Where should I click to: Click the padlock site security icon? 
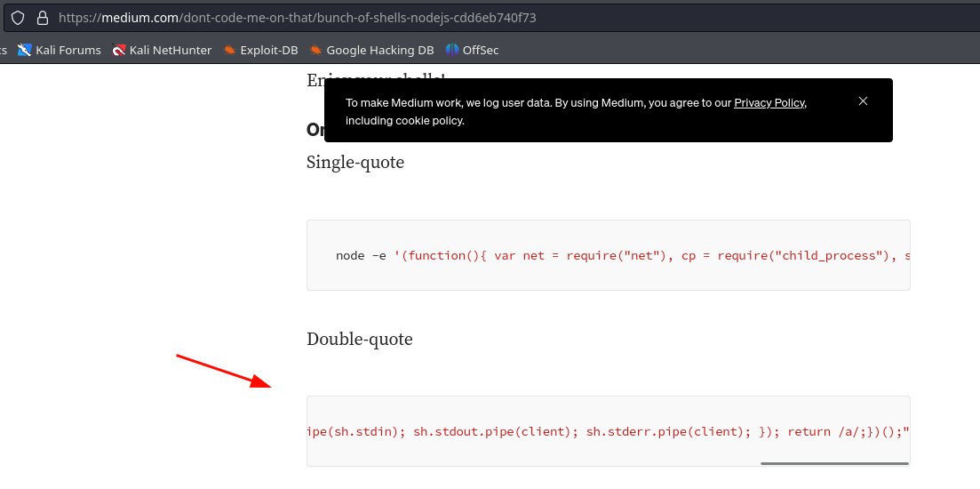coord(43,18)
